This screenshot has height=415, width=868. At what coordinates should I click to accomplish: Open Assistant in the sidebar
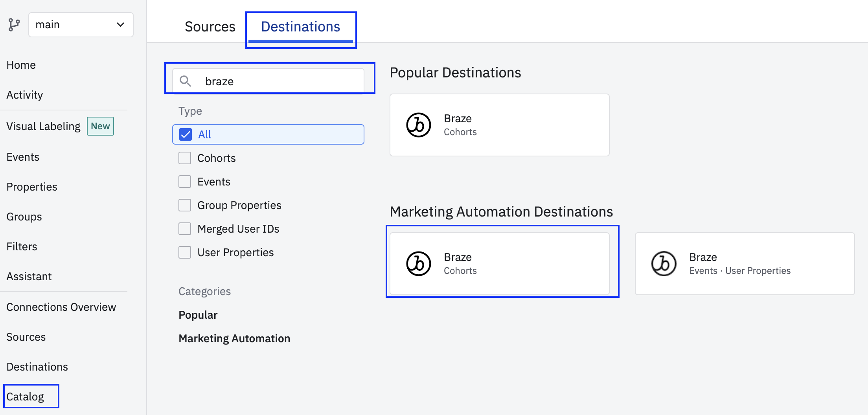[29, 276]
